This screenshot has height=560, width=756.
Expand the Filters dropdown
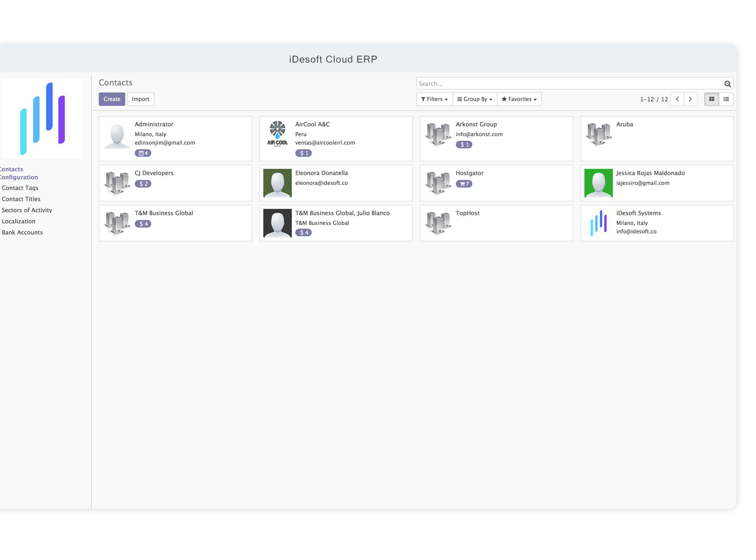[435, 99]
